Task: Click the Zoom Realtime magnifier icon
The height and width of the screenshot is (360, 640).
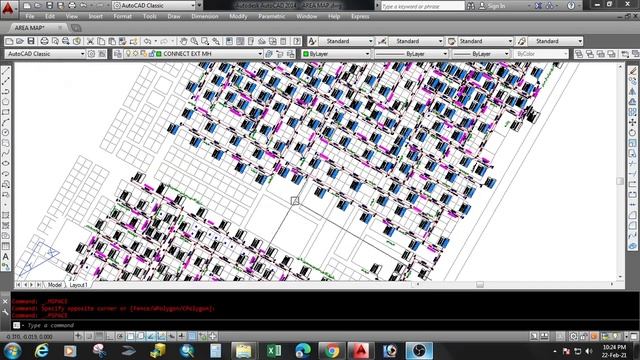Action: (194, 41)
